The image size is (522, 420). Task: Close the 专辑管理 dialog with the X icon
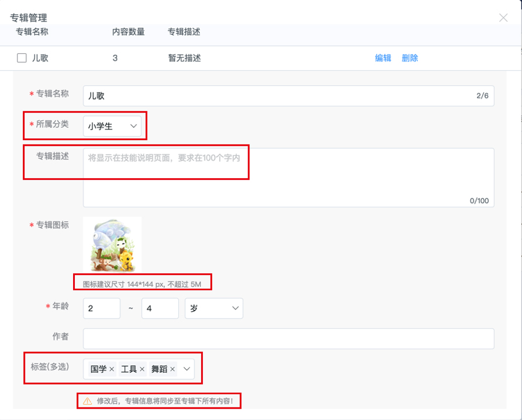click(x=503, y=18)
